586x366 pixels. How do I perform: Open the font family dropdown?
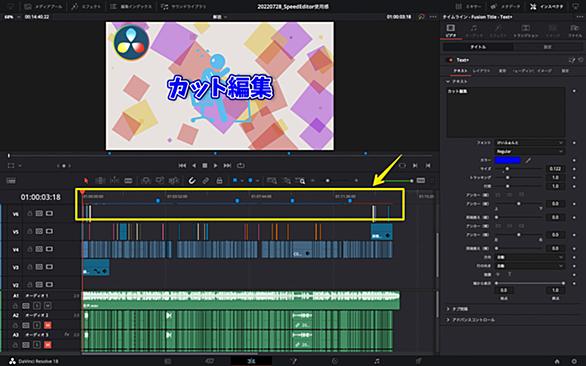[529, 143]
